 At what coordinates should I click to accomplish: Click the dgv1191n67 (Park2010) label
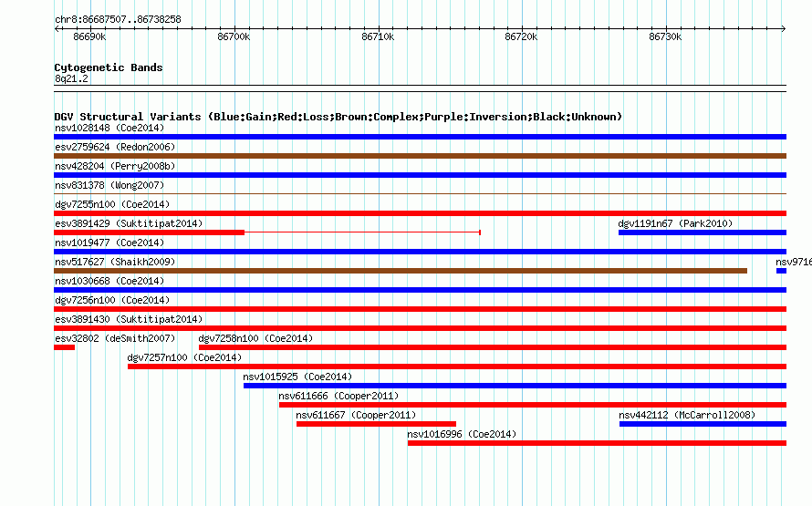pyautogui.click(x=675, y=223)
